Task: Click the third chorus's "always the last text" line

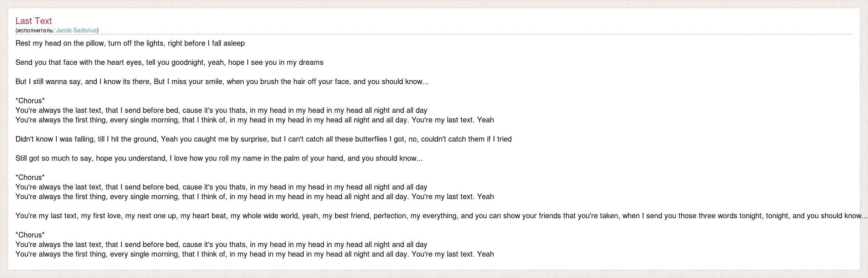Action: [221, 245]
